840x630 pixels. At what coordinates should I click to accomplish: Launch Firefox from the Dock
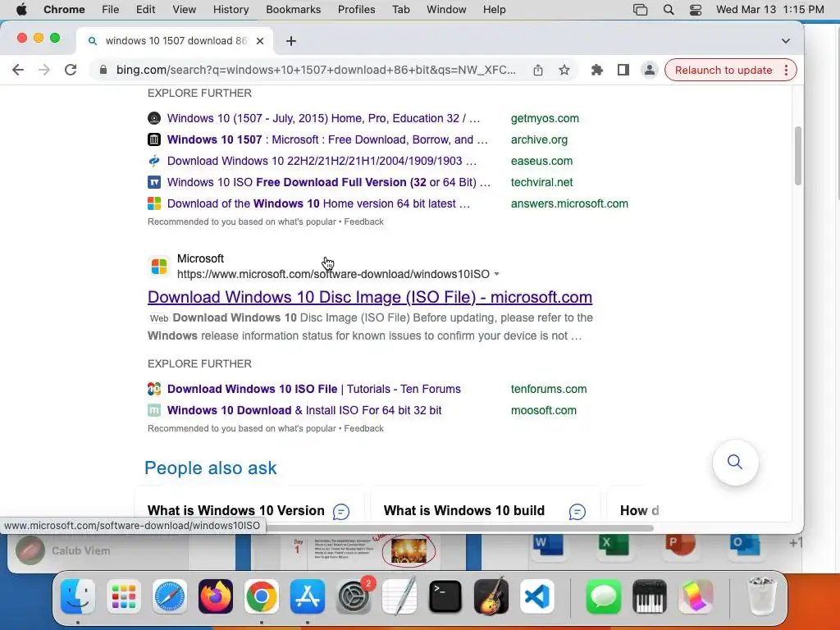(216, 596)
